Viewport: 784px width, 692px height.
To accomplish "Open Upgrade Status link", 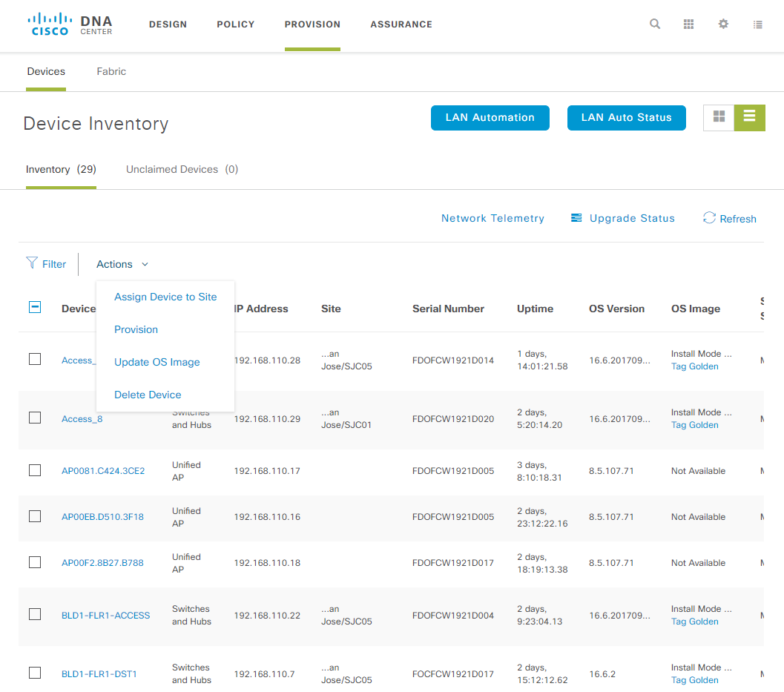I will (632, 218).
